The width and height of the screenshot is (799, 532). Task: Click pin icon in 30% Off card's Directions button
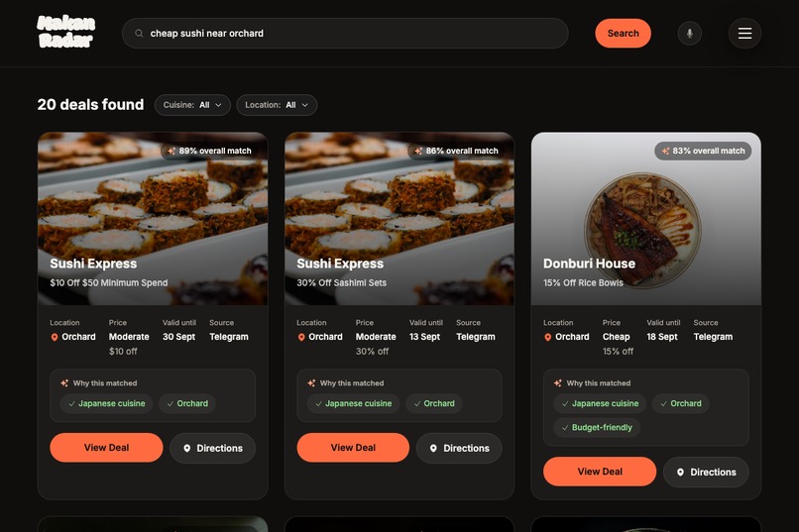pos(433,448)
